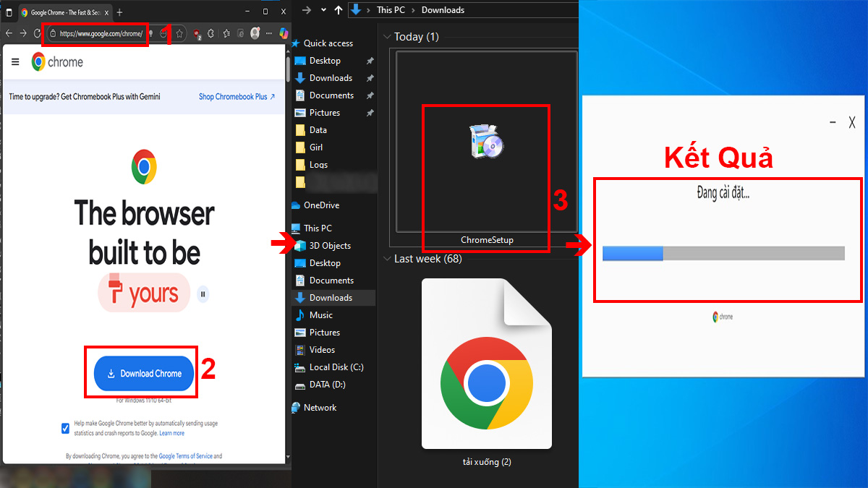Select Network in the sidebar
Image resolution: width=868 pixels, height=488 pixels.
tap(314, 408)
